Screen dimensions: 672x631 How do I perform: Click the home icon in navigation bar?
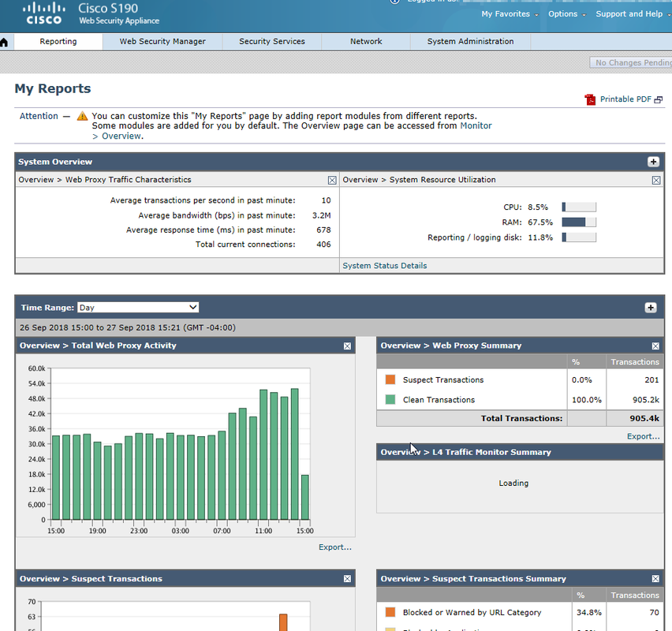point(4,42)
